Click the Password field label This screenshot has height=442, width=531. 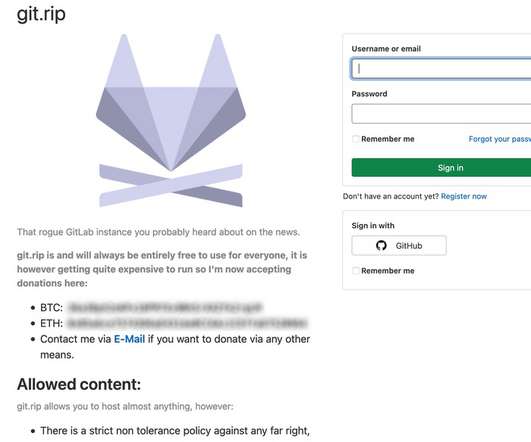[369, 94]
